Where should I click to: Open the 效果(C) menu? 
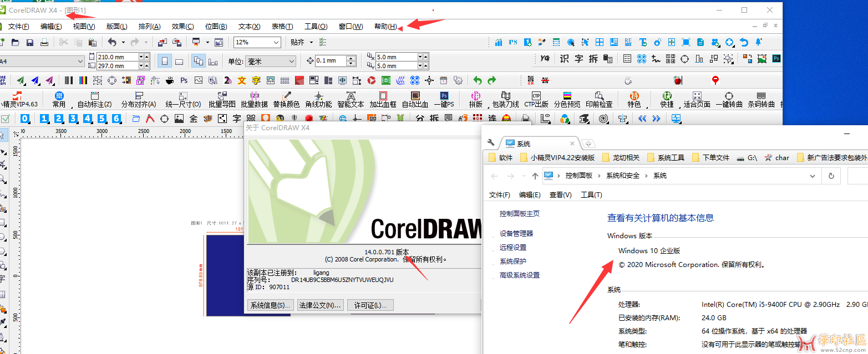[182, 27]
